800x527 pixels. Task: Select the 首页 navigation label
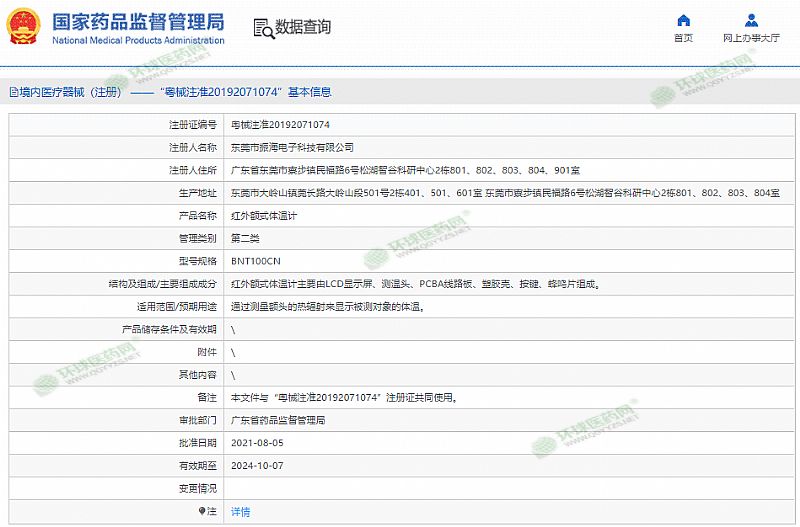[683, 38]
